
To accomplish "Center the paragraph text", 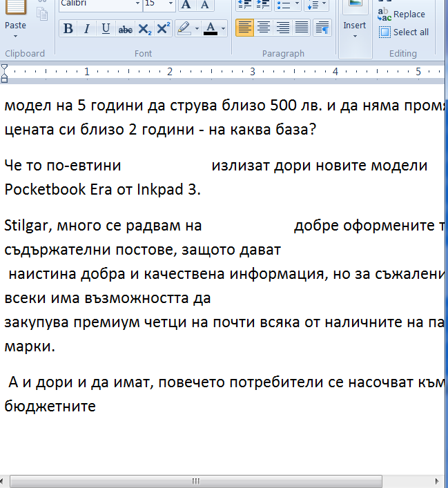I will point(264,28).
